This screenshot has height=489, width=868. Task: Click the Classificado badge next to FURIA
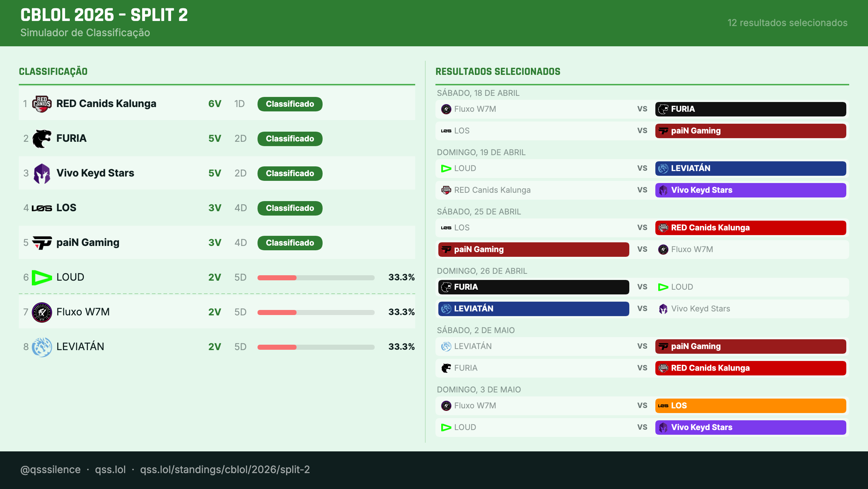pos(289,139)
